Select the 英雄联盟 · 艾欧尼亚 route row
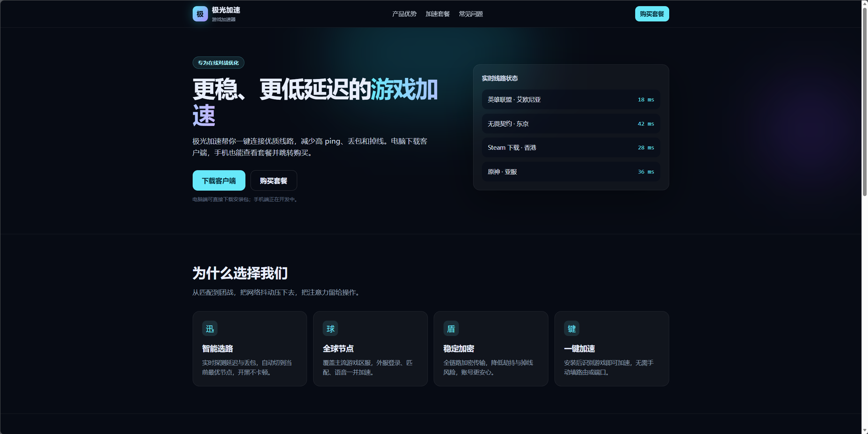Image resolution: width=868 pixels, height=434 pixels. (x=571, y=99)
